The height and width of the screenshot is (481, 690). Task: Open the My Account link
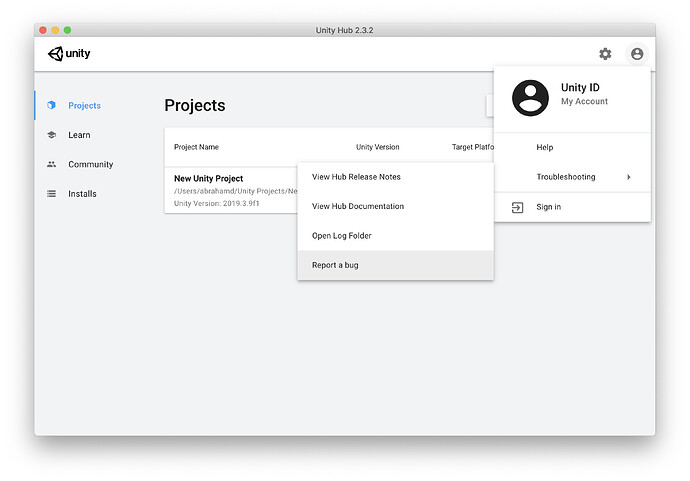[584, 101]
